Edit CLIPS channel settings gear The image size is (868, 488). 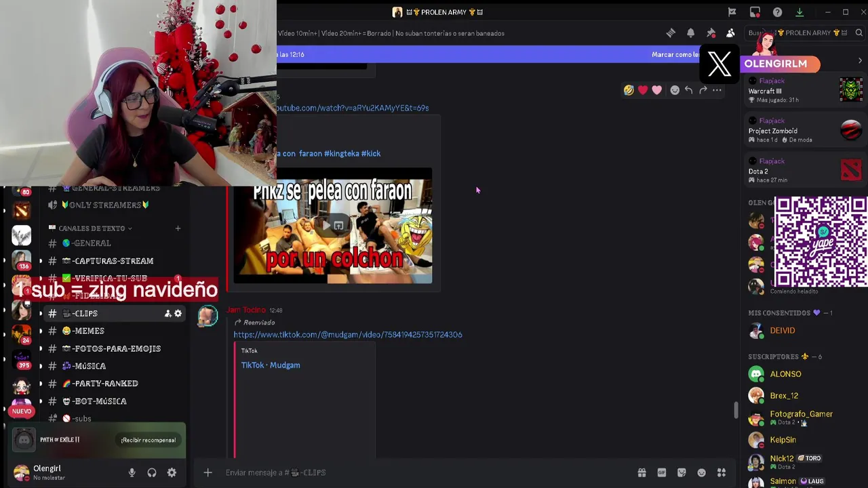tap(178, 313)
